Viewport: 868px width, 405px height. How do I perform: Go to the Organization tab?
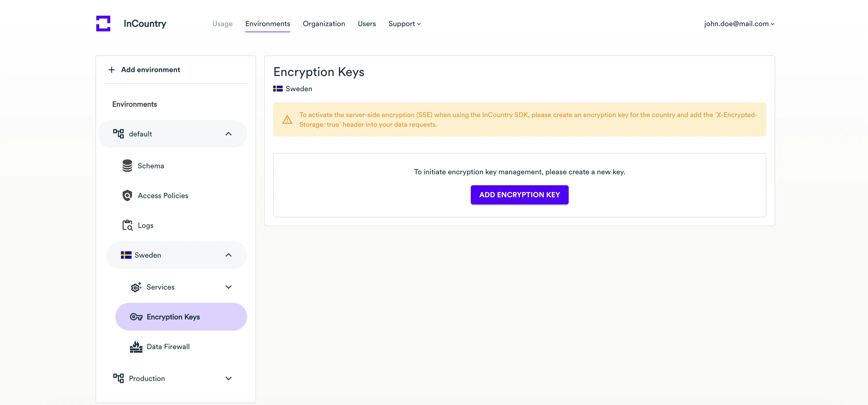(x=324, y=24)
